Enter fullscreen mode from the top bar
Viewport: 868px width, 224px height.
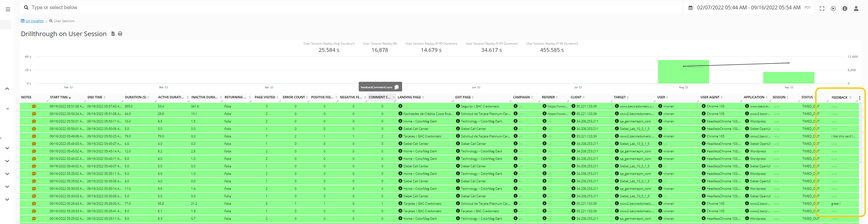coord(822,9)
